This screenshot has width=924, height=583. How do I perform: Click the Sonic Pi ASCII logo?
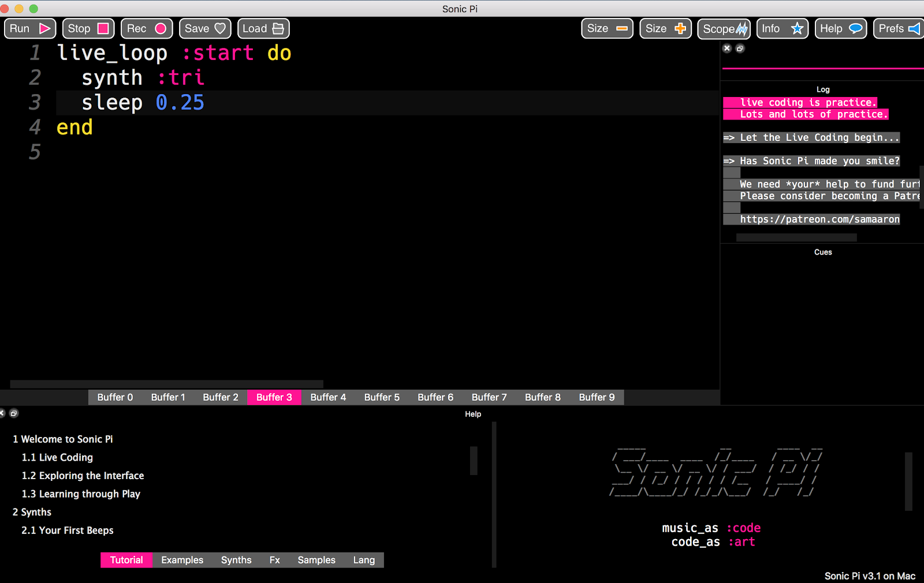coord(716,472)
